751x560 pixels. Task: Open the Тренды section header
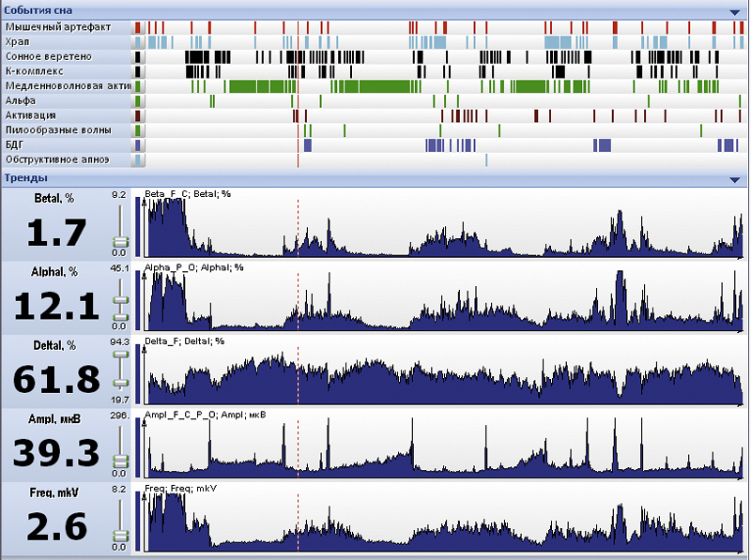click(26, 178)
